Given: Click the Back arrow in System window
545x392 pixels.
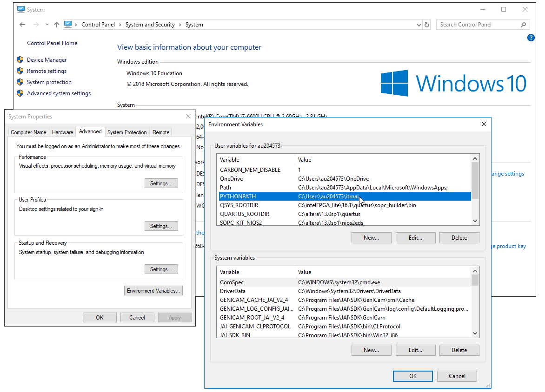Looking at the screenshot, I should pos(23,25).
